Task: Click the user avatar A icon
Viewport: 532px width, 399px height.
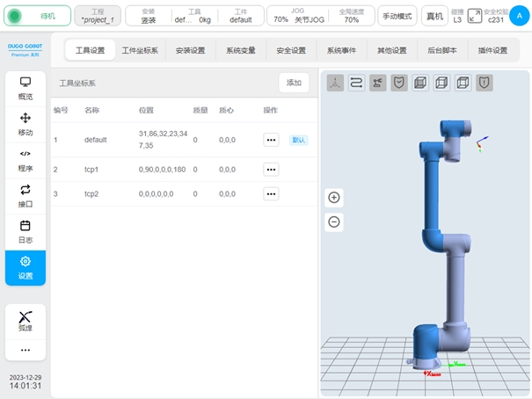Action: [x=519, y=15]
